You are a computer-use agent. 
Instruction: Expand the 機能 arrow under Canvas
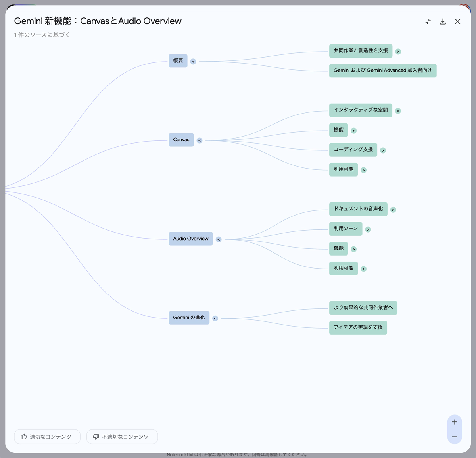coord(354,131)
